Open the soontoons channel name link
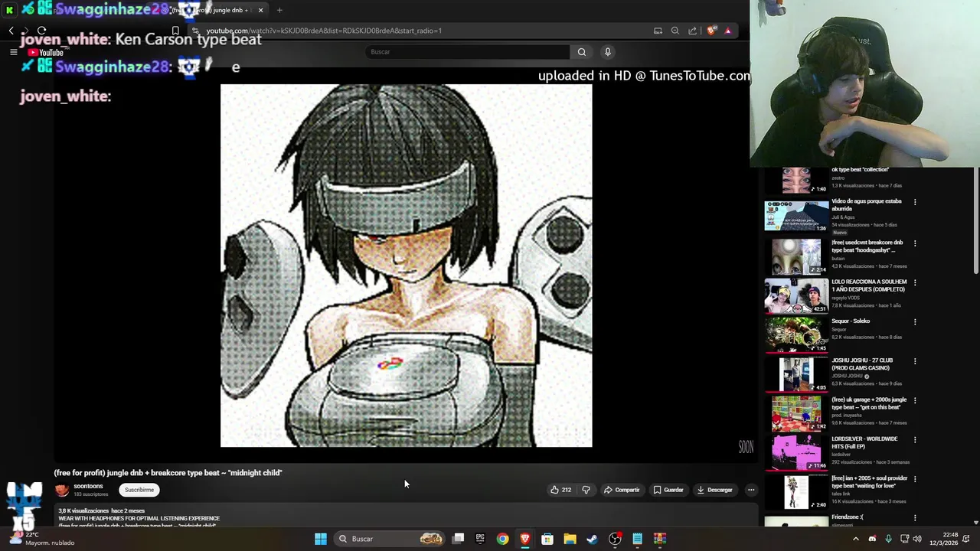This screenshot has height=551, width=980. click(88, 486)
